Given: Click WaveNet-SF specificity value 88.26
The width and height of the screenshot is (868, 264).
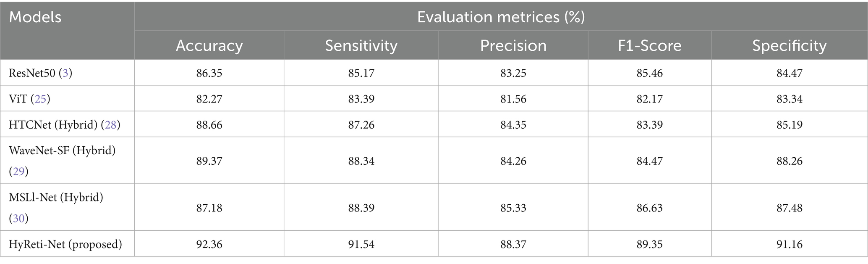Looking at the screenshot, I should 789,161.
